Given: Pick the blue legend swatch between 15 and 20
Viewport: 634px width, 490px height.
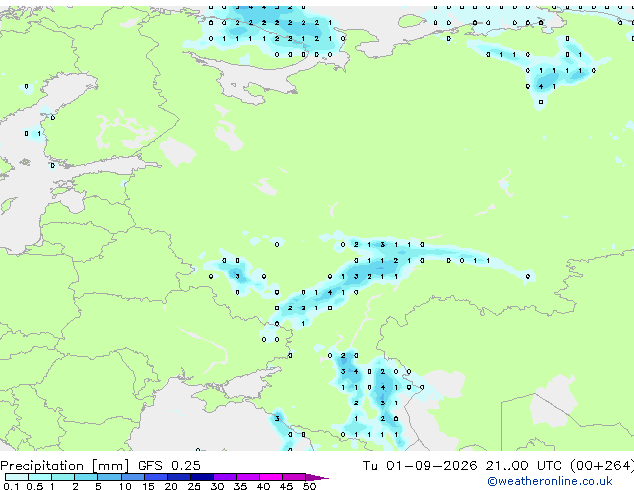Looking at the screenshot, I should click(x=156, y=477).
